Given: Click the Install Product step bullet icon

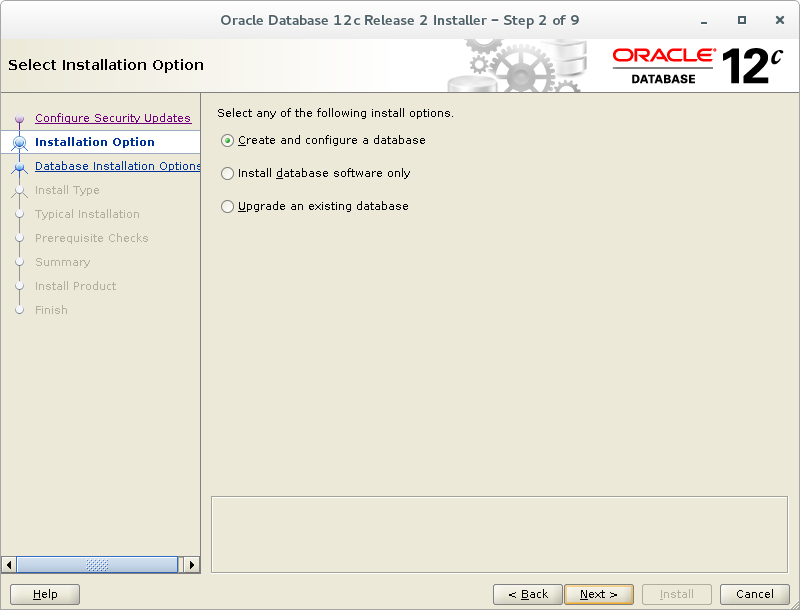Looking at the screenshot, I should (19, 286).
